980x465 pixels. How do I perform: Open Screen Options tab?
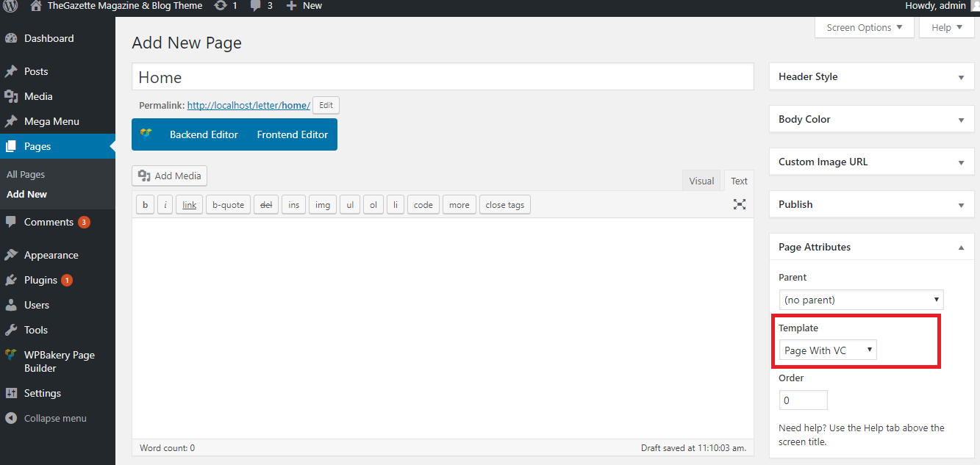coord(865,28)
